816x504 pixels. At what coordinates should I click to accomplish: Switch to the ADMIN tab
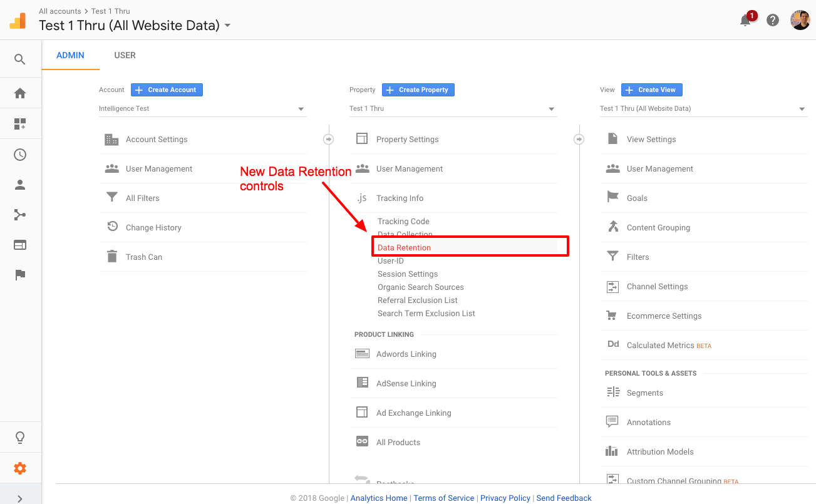click(x=70, y=55)
